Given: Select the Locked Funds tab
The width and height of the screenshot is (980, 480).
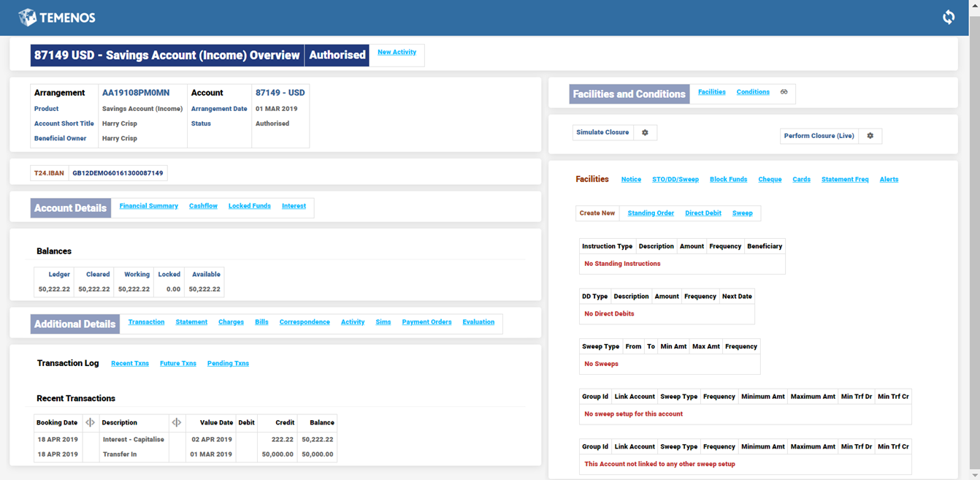Looking at the screenshot, I should pyautogui.click(x=249, y=206).
